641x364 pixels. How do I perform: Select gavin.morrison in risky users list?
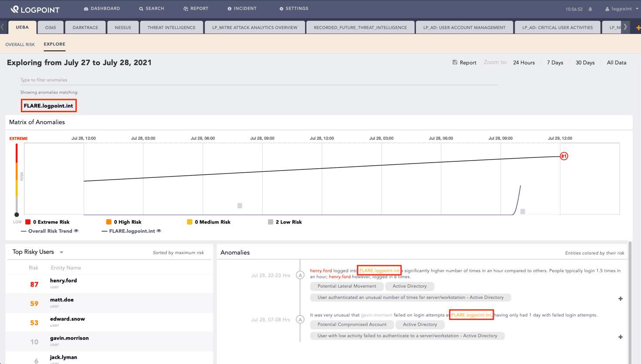click(x=109, y=341)
